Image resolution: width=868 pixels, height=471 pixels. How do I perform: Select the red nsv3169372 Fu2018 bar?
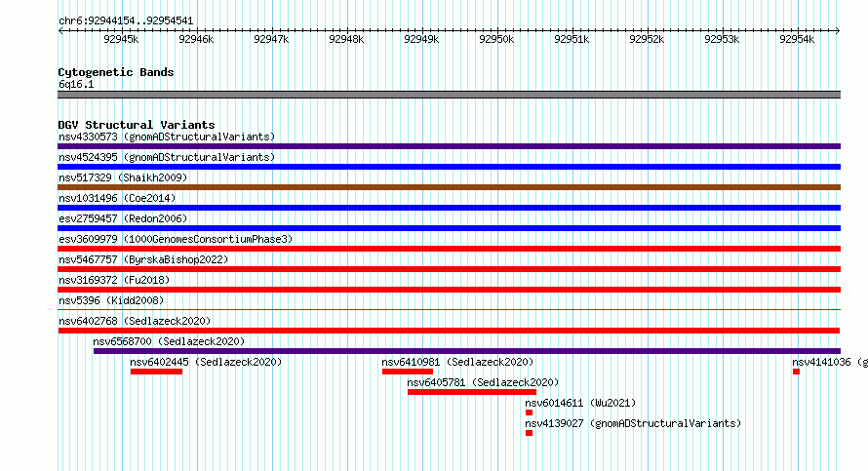click(x=449, y=290)
